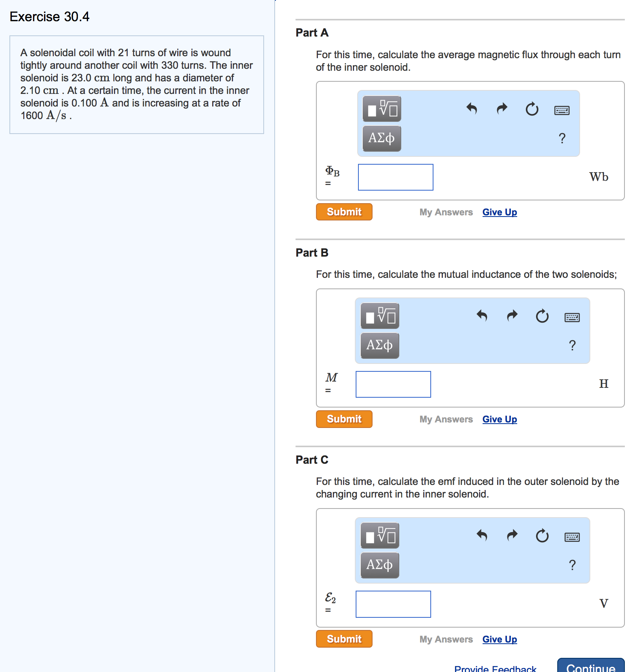Focus the emf answer field in Part C
Viewport: 628px width, 672px height.
point(393,604)
